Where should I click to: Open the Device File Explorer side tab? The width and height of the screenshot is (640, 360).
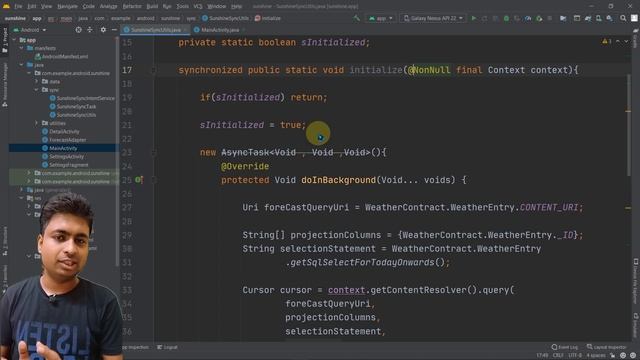point(636,282)
